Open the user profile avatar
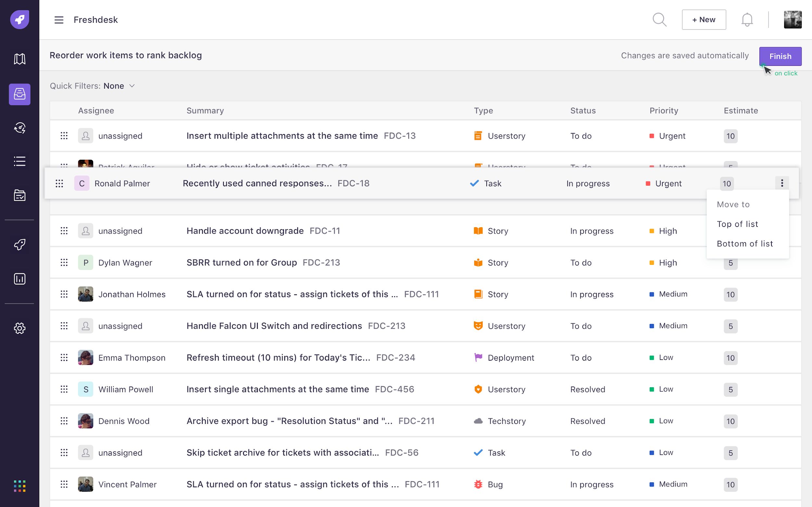 click(793, 20)
